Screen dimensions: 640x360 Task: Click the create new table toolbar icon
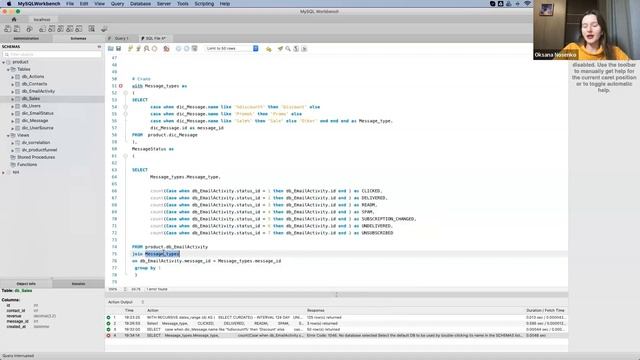pos(51,29)
